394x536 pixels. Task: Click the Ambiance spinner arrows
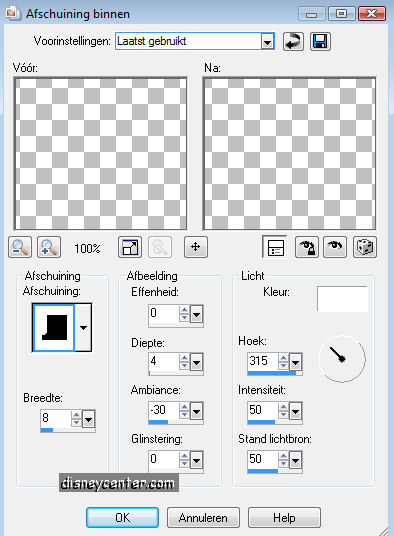pyautogui.click(x=185, y=411)
